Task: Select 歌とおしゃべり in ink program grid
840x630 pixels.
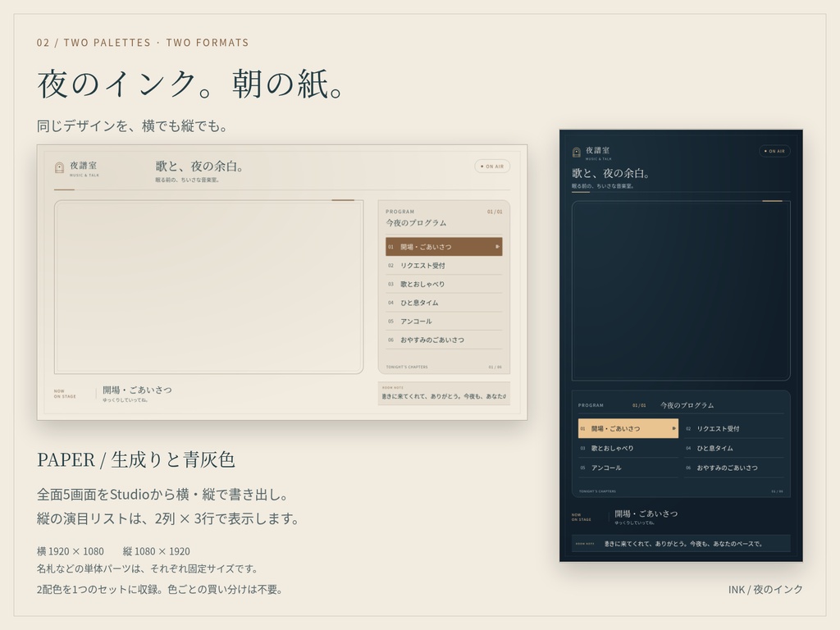Action: coord(628,449)
